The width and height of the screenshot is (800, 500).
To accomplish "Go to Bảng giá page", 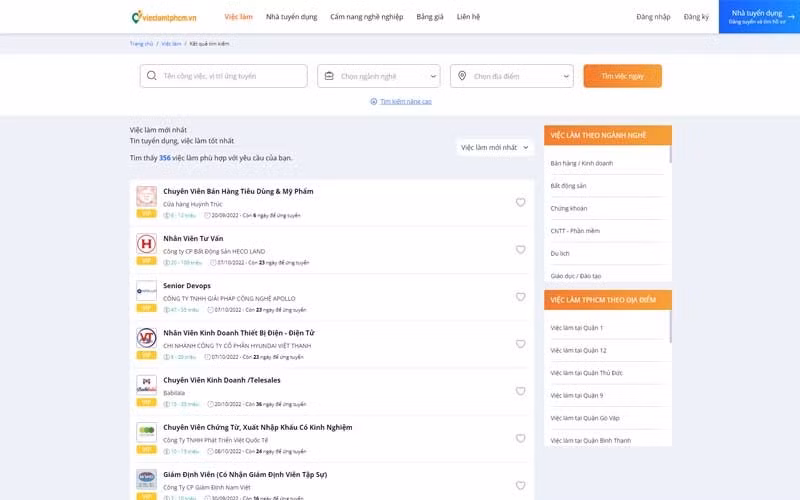I will (x=430, y=17).
